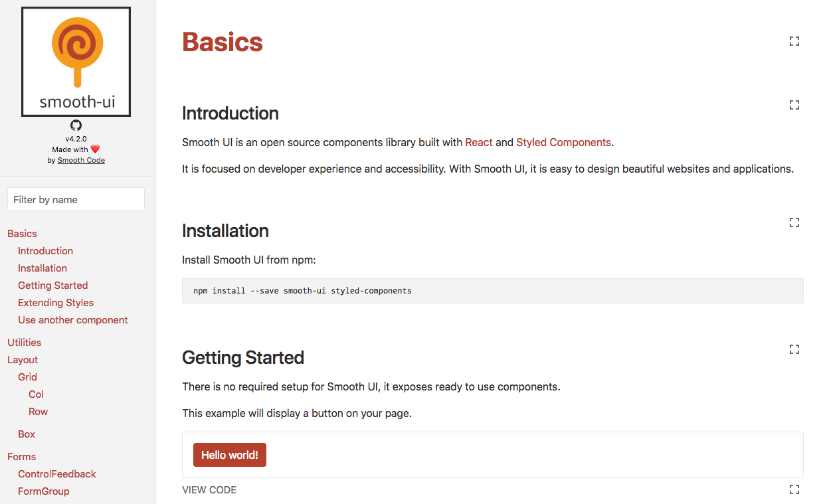Image resolution: width=819 pixels, height=504 pixels.
Task: Click the Hello world! button
Action: 230,455
